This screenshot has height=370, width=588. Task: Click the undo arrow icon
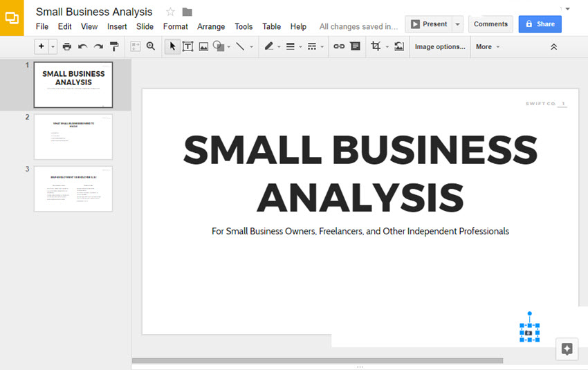point(83,46)
